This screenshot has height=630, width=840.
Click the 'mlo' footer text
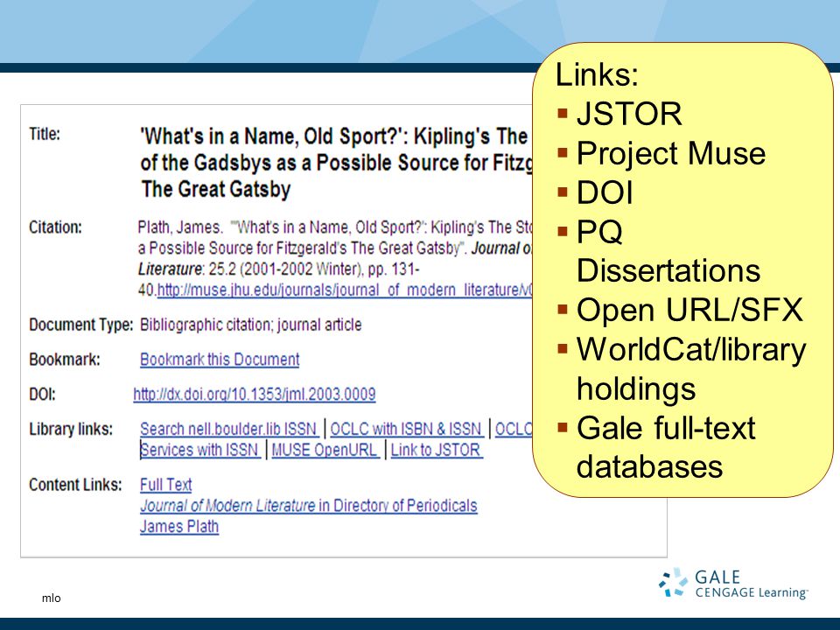coord(52,598)
